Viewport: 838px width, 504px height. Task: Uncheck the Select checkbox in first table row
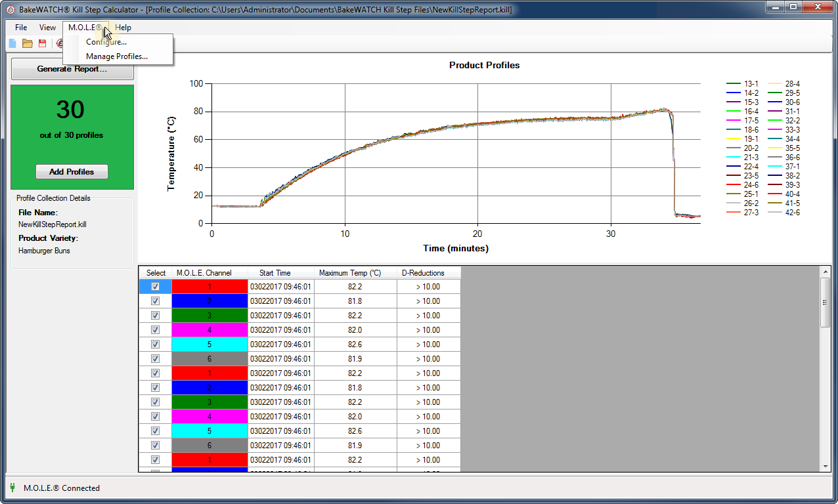pyautogui.click(x=156, y=287)
